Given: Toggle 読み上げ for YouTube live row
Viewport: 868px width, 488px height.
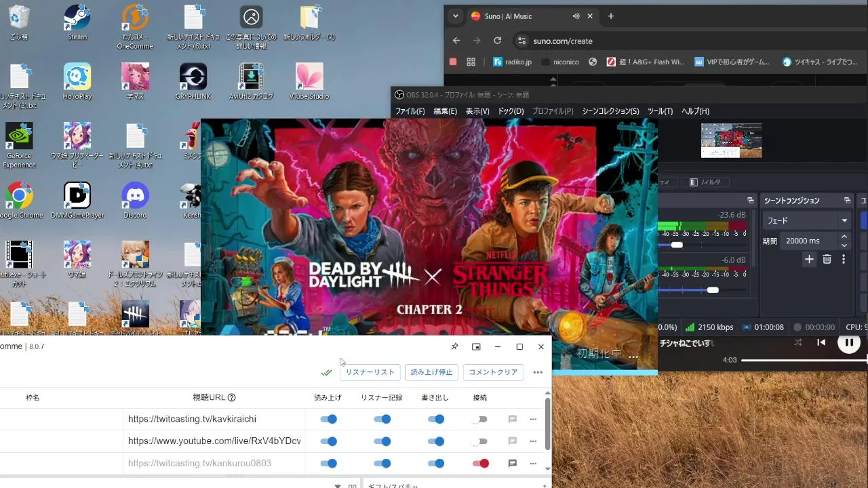Looking at the screenshot, I should [329, 441].
